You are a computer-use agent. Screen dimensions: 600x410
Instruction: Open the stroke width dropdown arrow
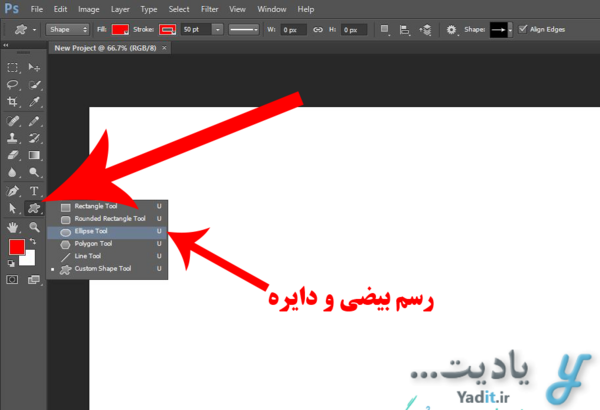(217, 29)
